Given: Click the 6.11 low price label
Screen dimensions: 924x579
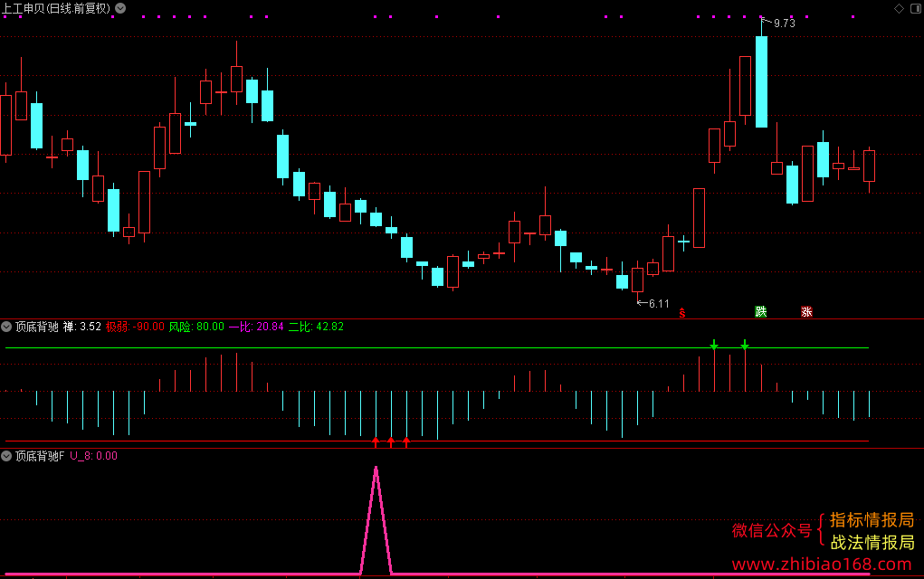Looking at the screenshot, I should [x=659, y=304].
